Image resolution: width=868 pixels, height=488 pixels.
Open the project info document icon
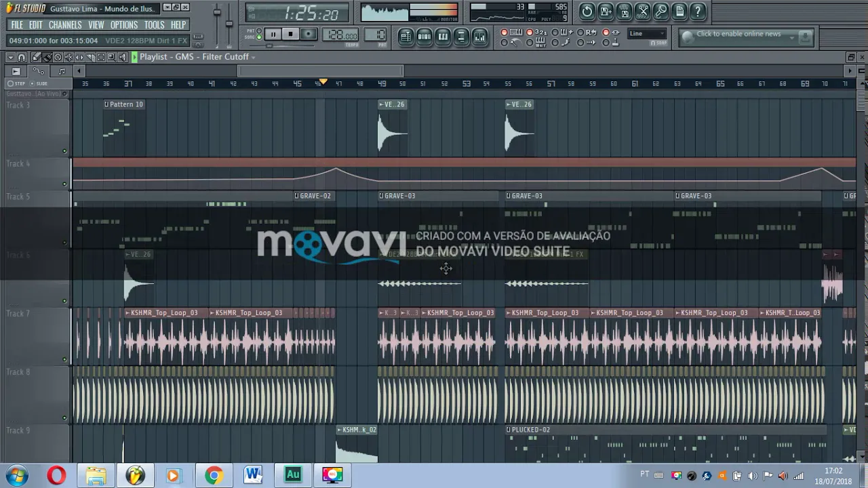click(x=679, y=12)
